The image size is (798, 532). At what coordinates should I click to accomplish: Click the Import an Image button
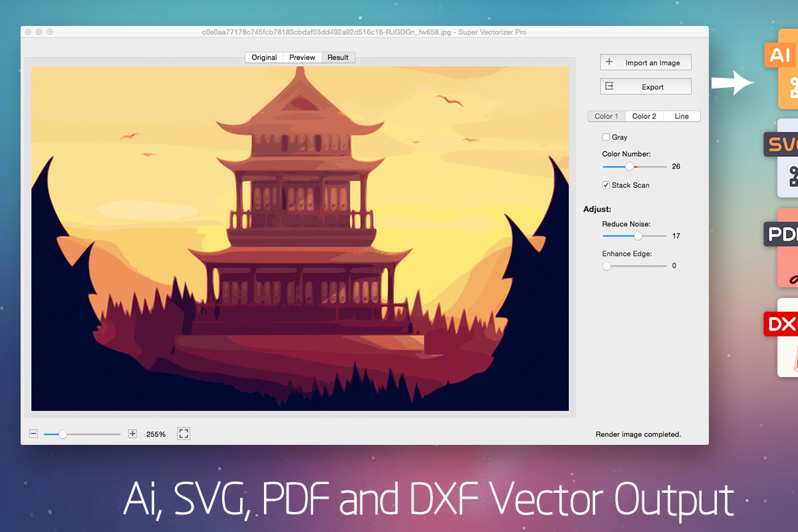click(x=646, y=63)
